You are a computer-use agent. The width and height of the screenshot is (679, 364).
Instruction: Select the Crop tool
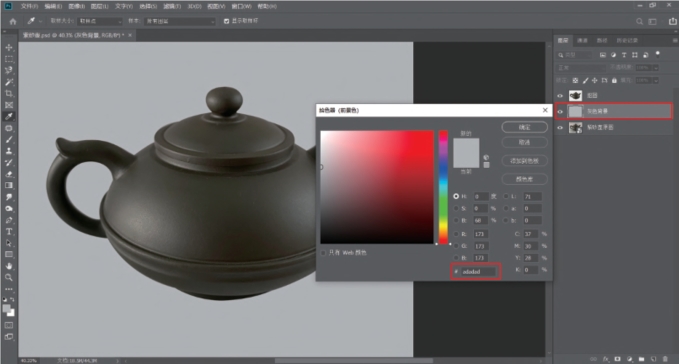[x=9, y=93]
